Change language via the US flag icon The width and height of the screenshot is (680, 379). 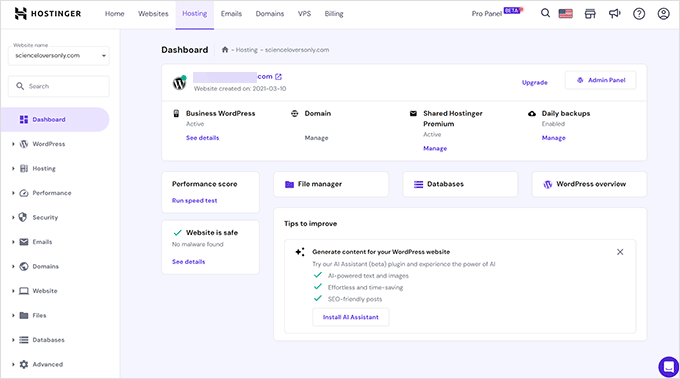[x=566, y=14]
